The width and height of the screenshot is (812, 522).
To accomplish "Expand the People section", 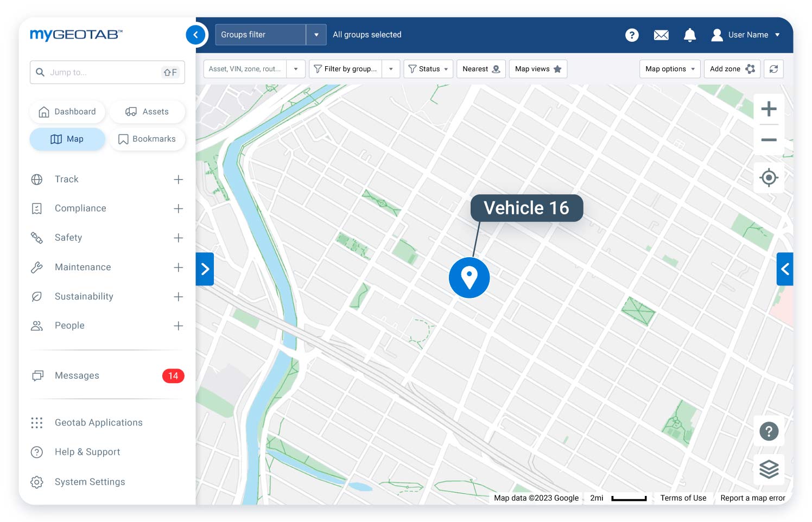I will point(179,326).
